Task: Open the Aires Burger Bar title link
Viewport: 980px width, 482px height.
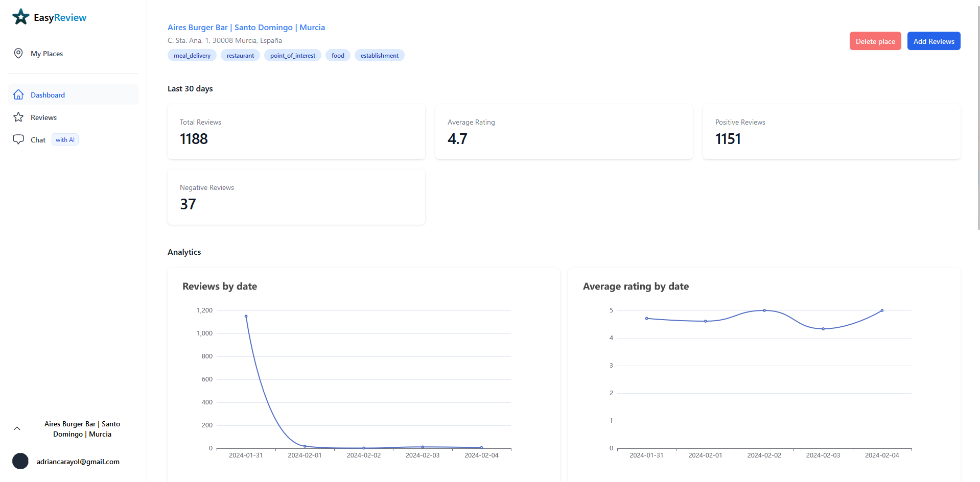Action: [x=246, y=28]
